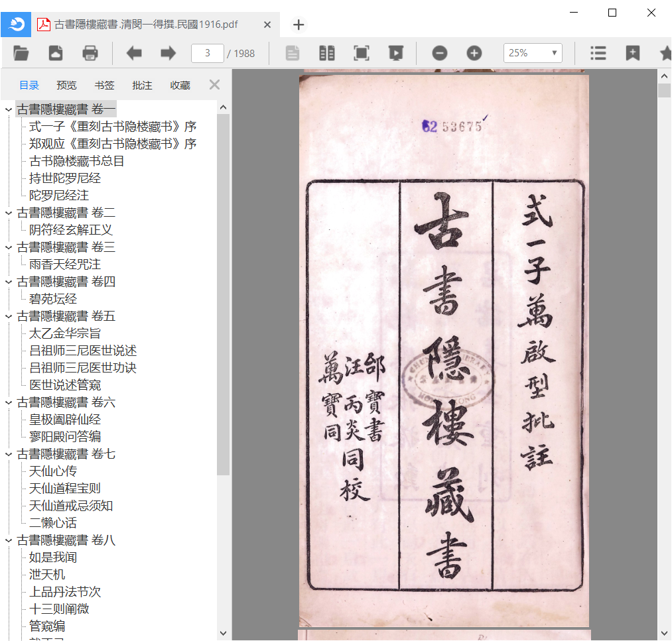Go to next page with right arrow
This screenshot has width=672, height=641.
tap(168, 53)
